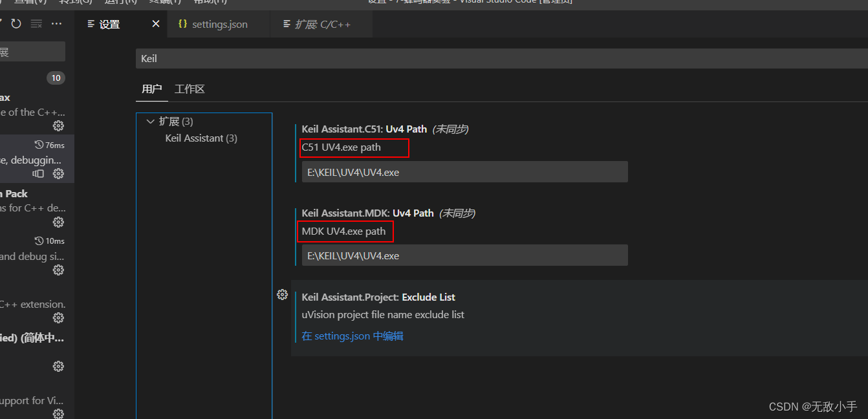Click "uVision project file name exclude list" description
Viewport: 868px width, 419px height.
(383, 315)
